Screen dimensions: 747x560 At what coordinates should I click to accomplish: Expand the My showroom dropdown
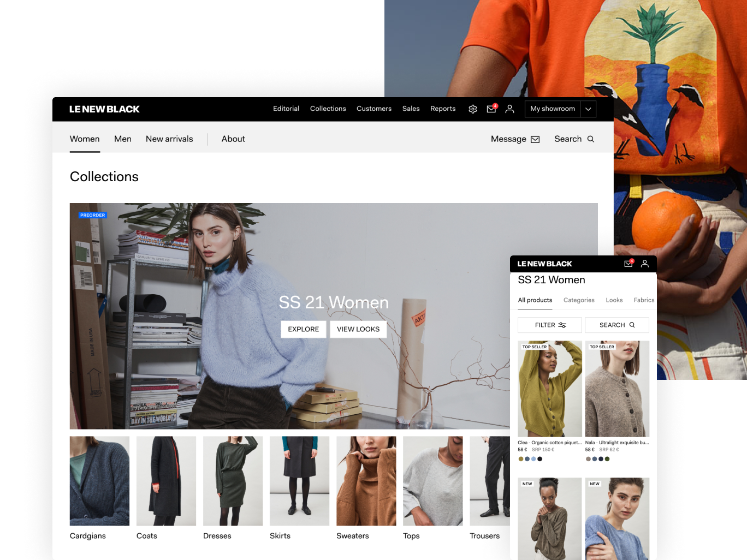[588, 109]
